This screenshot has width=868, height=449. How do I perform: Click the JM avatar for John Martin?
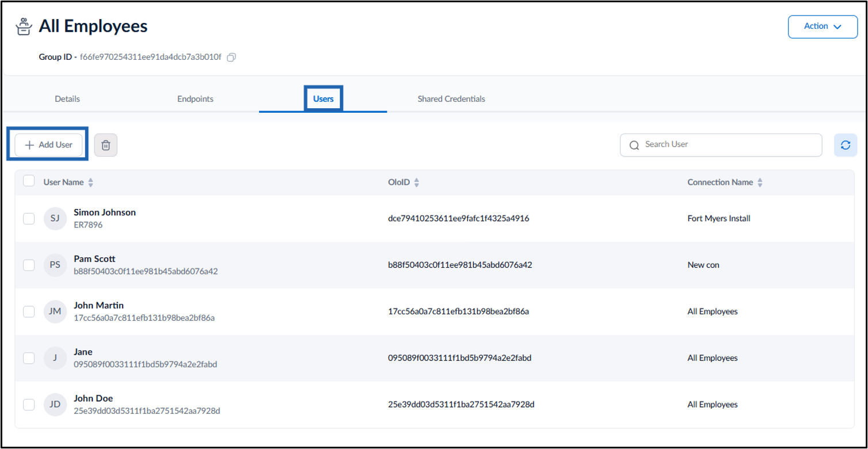tap(55, 311)
